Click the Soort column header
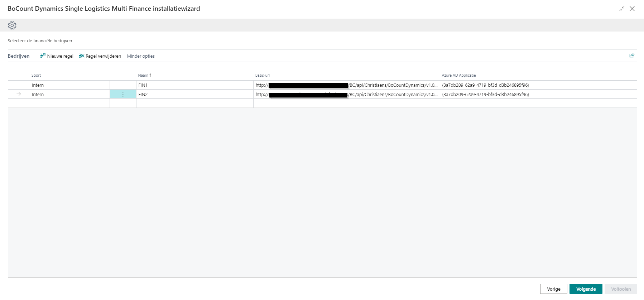 pos(36,75)
